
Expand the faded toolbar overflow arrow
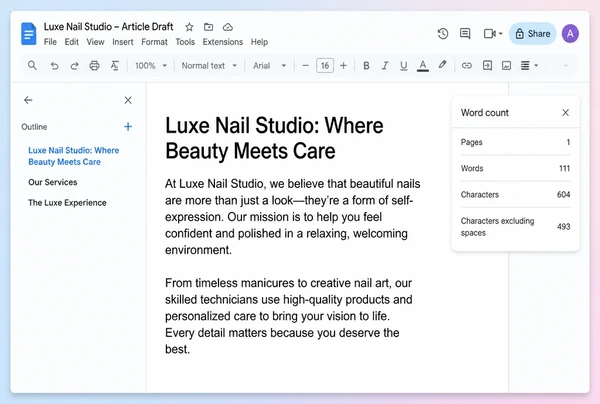click(x=566, y=66)
